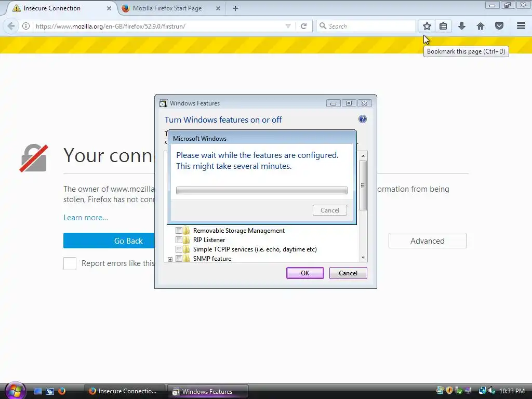Go to the Firefox Home page icon

481,26
